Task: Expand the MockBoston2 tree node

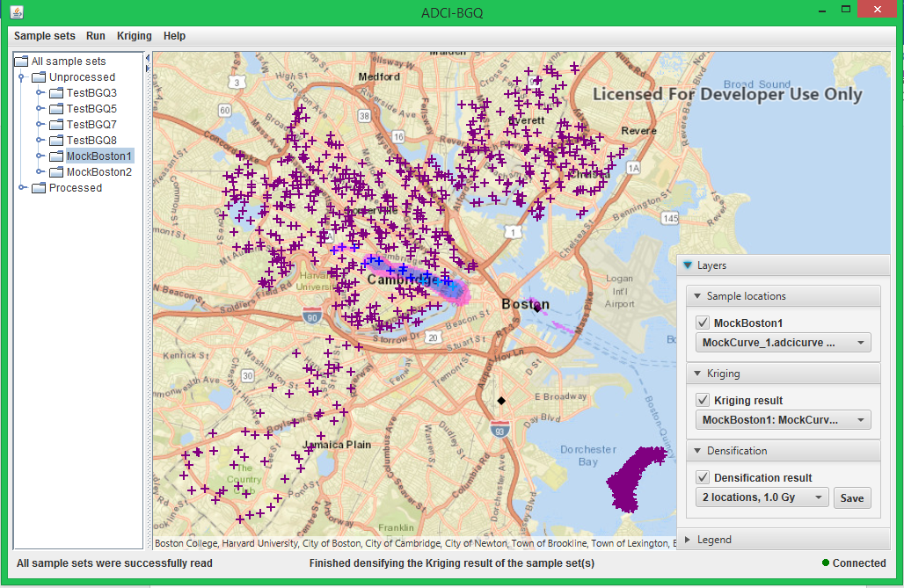Action: tap(40, 171)
